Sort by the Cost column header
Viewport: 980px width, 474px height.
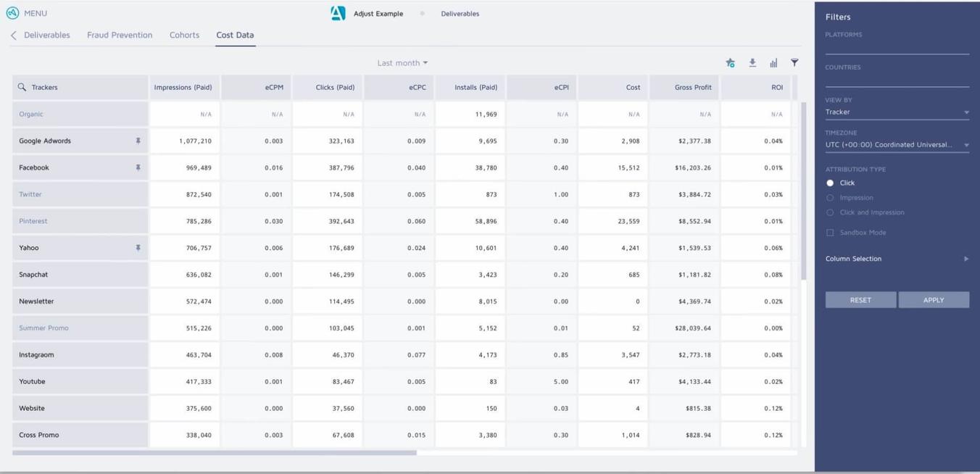pos(612,87)
